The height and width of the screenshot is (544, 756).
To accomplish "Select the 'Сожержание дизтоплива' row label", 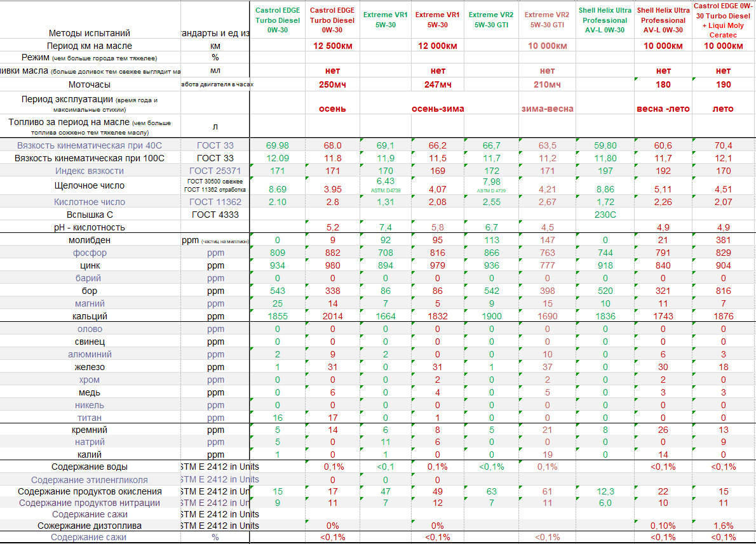I will 89,526.
